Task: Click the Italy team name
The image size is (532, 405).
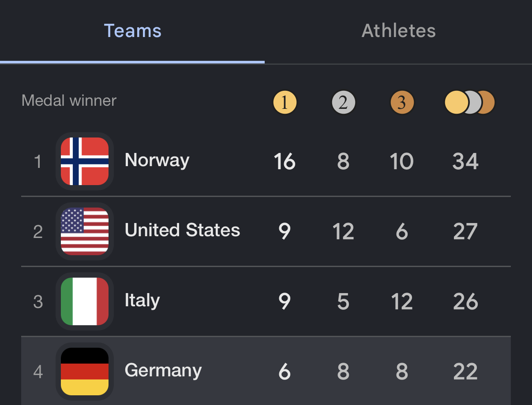Action: pos(142,301)
